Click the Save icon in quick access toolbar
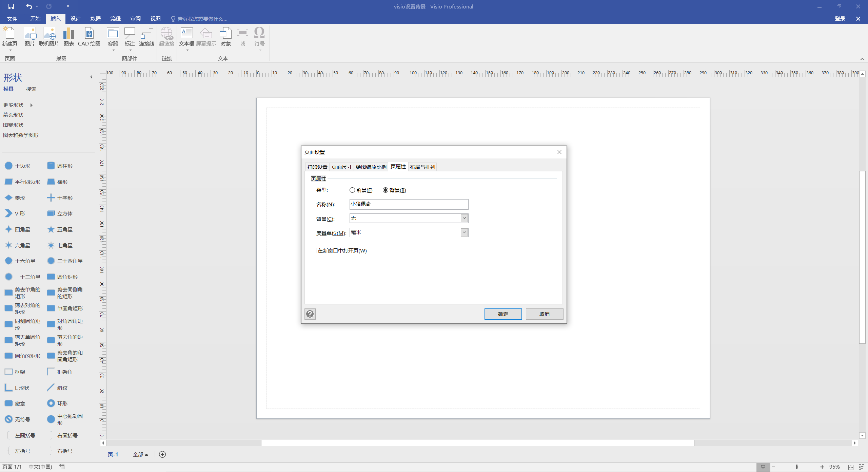Image resolution: width=868 pixels, height=472 pixels. (11, 6)
